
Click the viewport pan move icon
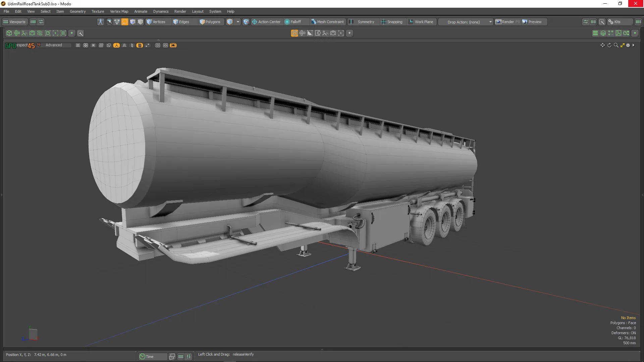point(603,45)
